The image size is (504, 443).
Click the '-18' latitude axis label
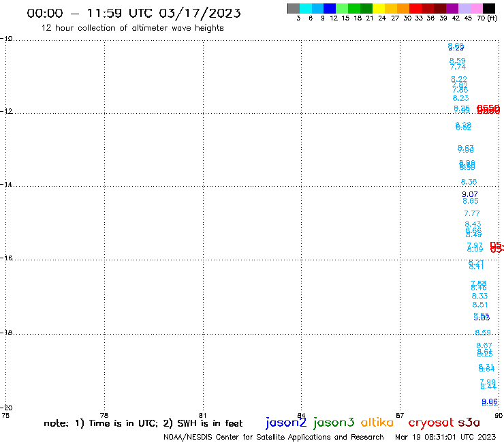6,333
